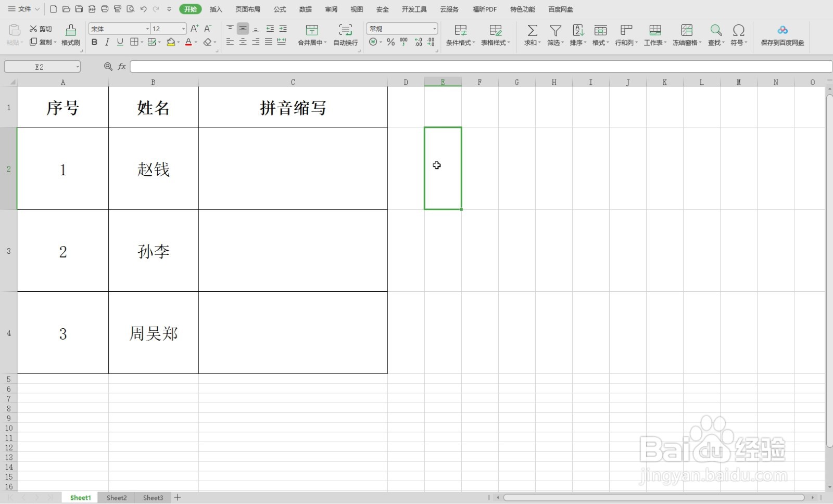Toggle 自动换行 wrap text
833x504 pixels.
click(346, 35)
